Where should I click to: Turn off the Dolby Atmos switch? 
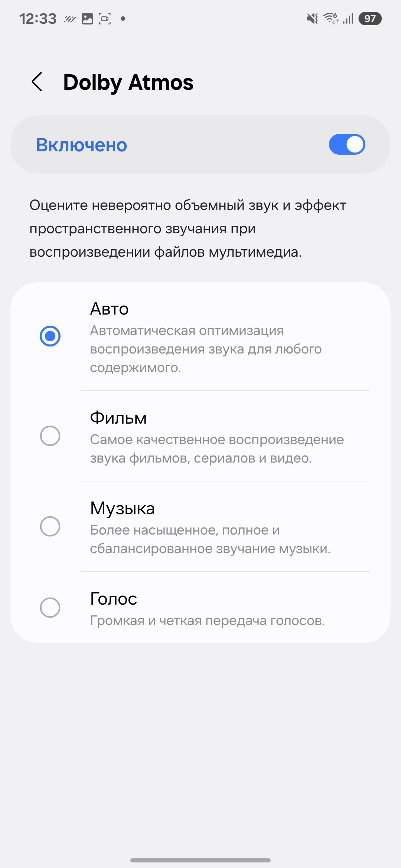click(347, 145)
